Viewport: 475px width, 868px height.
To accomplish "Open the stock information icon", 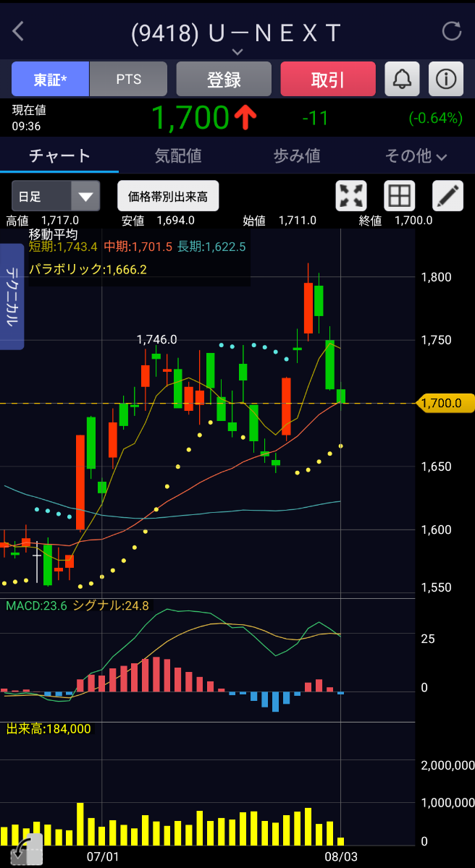I will [x=446, y=79].
